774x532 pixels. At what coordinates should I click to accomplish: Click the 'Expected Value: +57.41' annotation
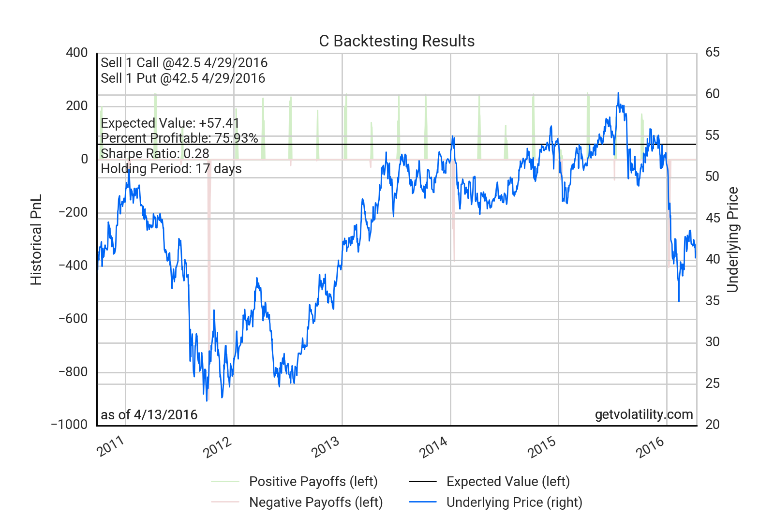click(x=170, y=123)
